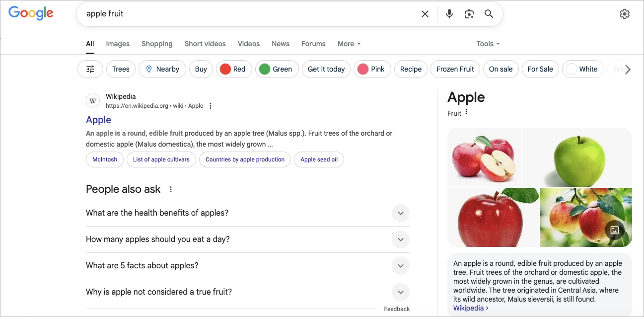Start search with the magnifying glass icon
This screenshot has width=644, height=317.
tap(489, 13)
